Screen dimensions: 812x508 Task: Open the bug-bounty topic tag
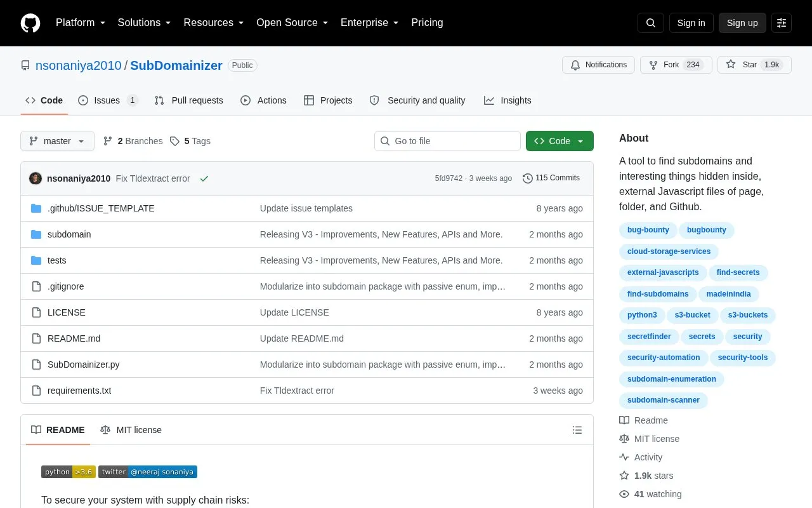point(648,230)
